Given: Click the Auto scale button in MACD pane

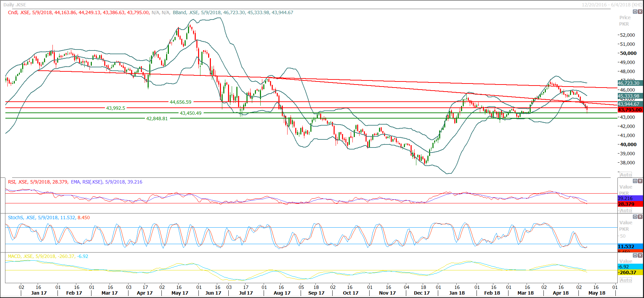Looking at the screenshot, I should pos(626,280).
